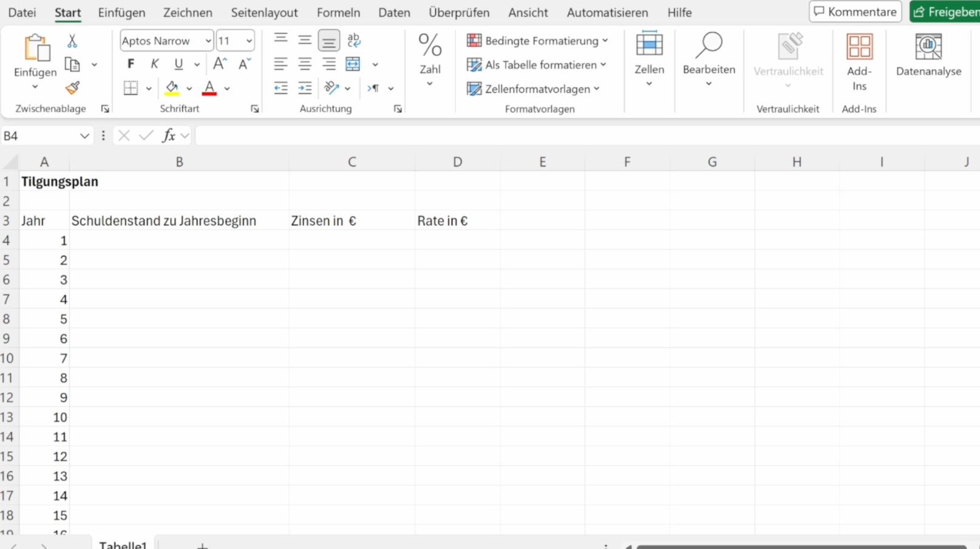This screenshot has height=549, width=980.
Task: Click the Add-Ins icon
Action: click(859, 62)
